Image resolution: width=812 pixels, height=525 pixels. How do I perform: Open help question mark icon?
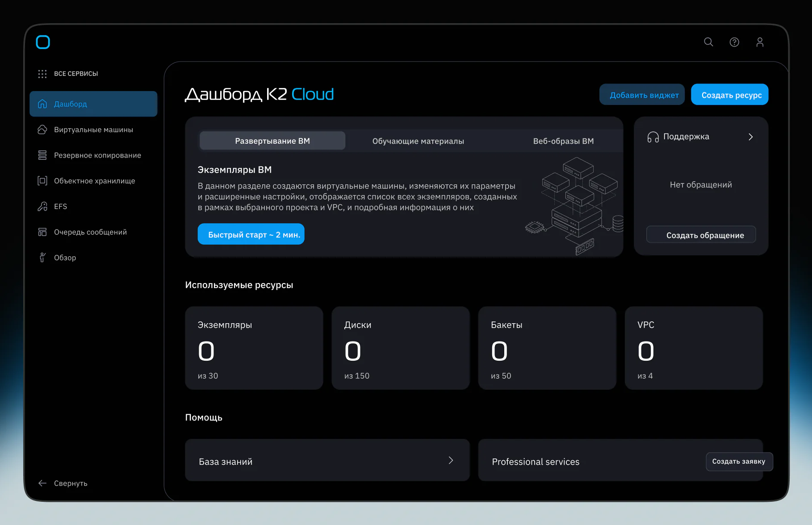point(734,42)
